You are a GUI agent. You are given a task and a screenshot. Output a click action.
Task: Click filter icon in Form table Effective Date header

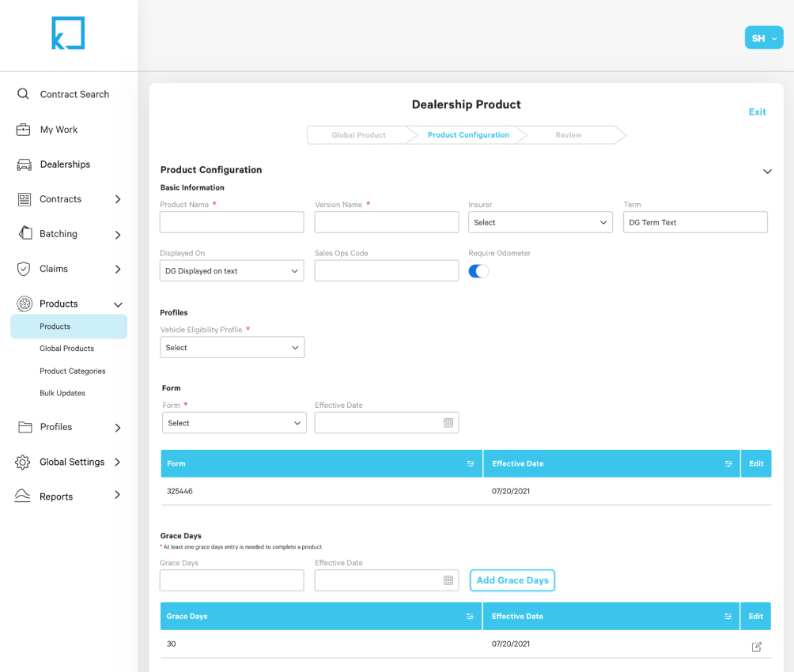click(728, 464)
